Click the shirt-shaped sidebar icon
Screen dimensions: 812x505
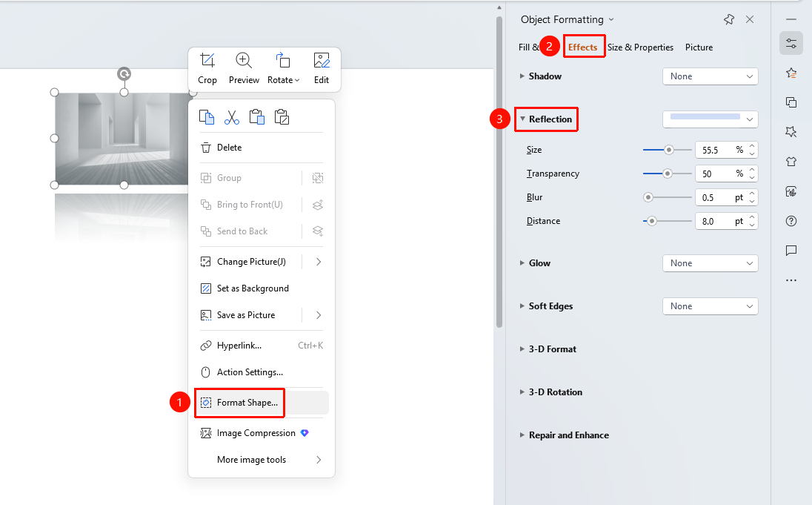791,162
